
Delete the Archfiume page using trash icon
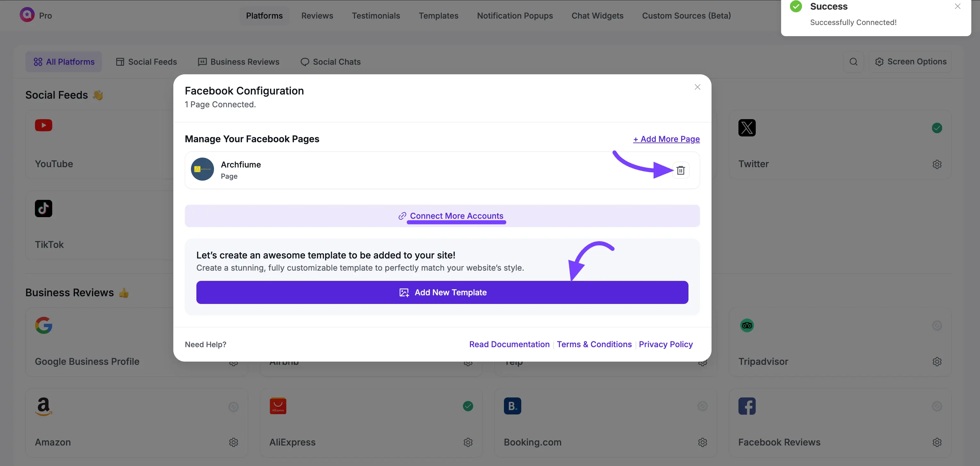(x=680, y=170)
